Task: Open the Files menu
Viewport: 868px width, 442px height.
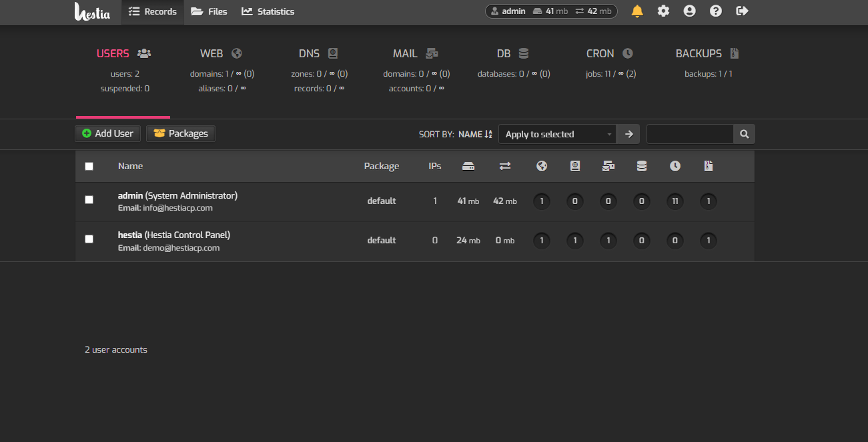Action: pos(209,11)
